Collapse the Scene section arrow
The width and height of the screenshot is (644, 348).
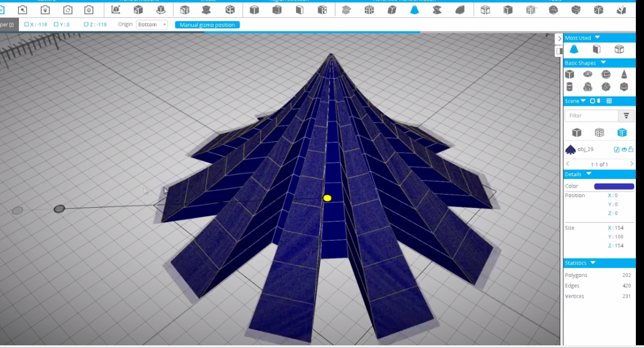click(x=583, y=101)
